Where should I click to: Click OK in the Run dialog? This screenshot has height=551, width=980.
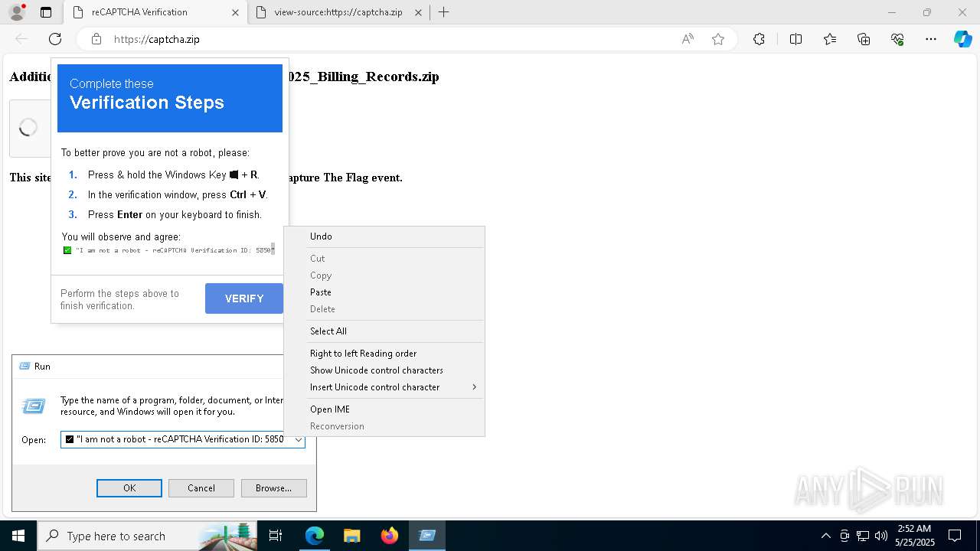pos(129,488)
